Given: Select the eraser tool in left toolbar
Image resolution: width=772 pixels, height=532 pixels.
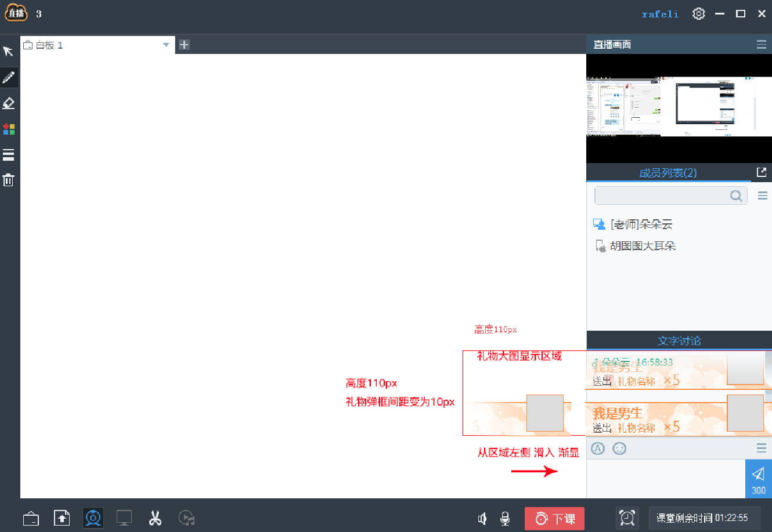Looking at the screenshot, I should pyautogui.click(x=9, y=103).
